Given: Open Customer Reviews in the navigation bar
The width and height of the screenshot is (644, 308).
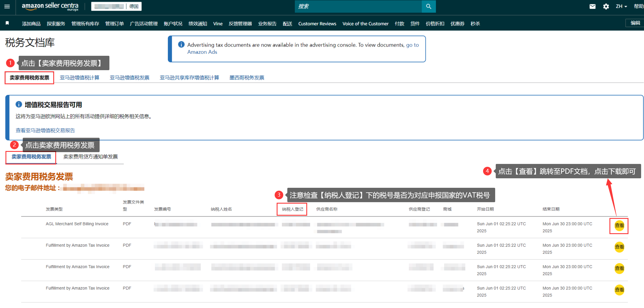Looking at the screenshot, I should tap(317, 24).
